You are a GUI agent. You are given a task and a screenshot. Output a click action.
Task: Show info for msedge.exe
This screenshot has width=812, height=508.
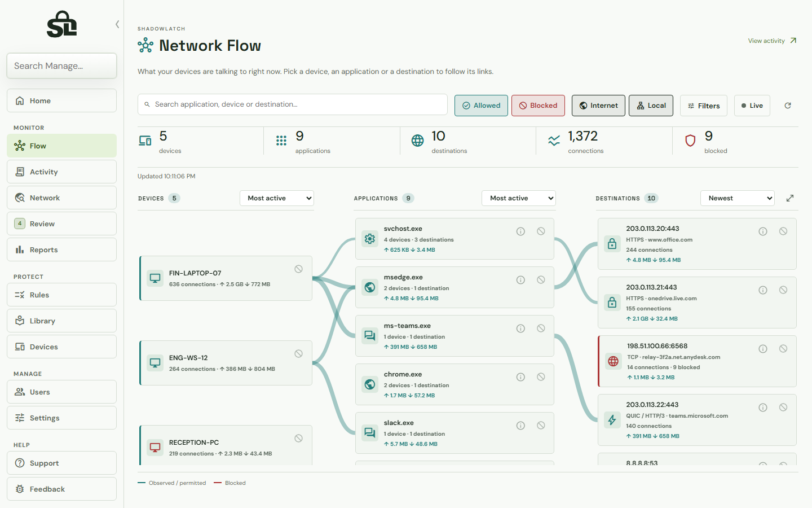click(520, 280)
